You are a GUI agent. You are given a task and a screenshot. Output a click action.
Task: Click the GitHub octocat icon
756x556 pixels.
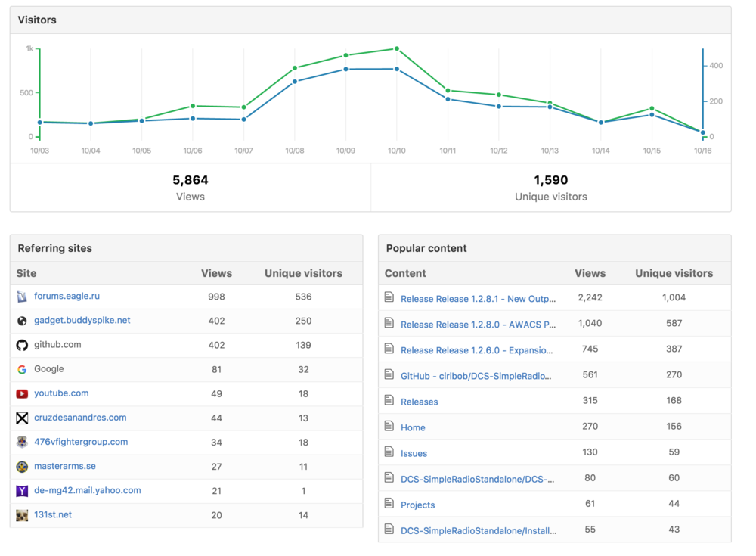pos(22,345)
